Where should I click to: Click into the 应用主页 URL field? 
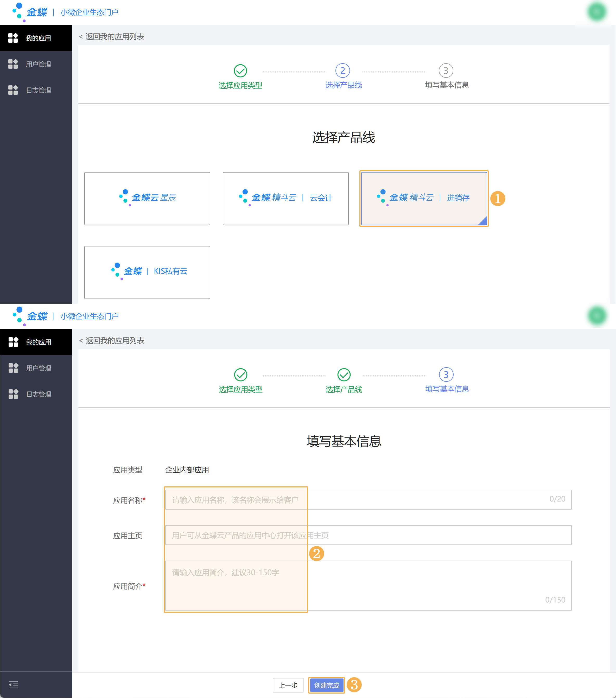[x=368, y=535]
